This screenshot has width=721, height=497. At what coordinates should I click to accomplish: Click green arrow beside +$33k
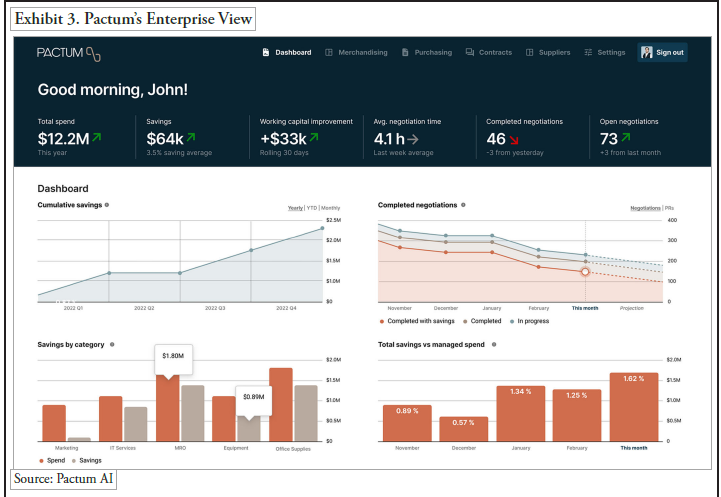(314, 137)
